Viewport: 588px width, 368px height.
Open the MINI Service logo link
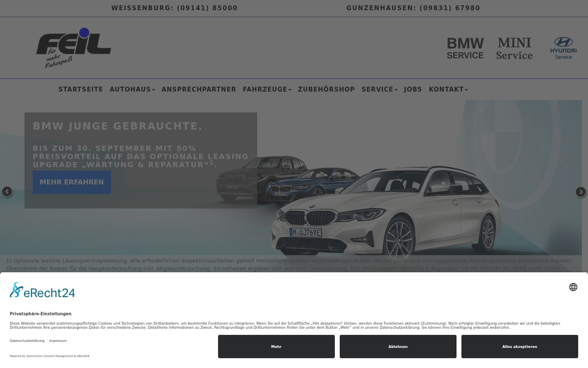point(514,48)
